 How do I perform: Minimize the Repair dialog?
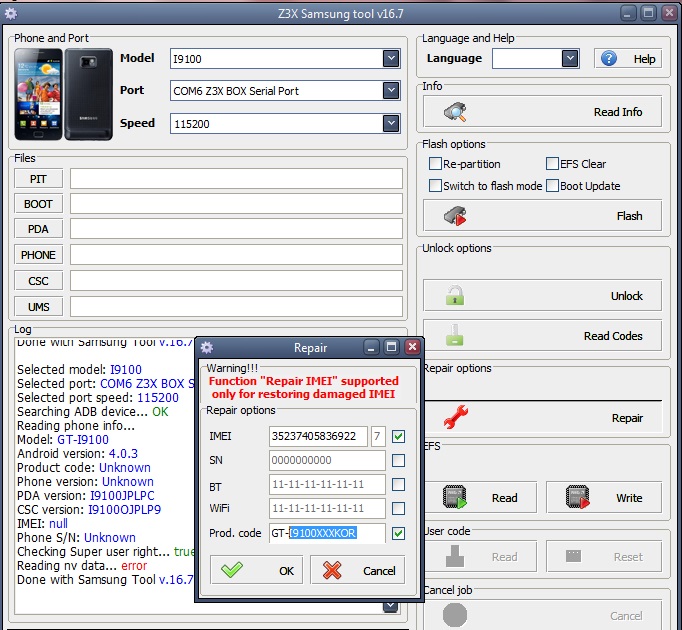pos(371,347)
